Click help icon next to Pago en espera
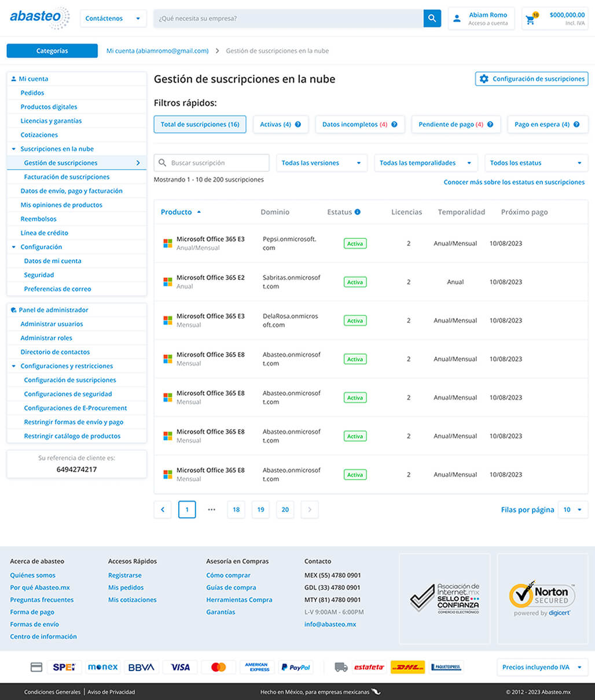 click(x=576, y=124)
